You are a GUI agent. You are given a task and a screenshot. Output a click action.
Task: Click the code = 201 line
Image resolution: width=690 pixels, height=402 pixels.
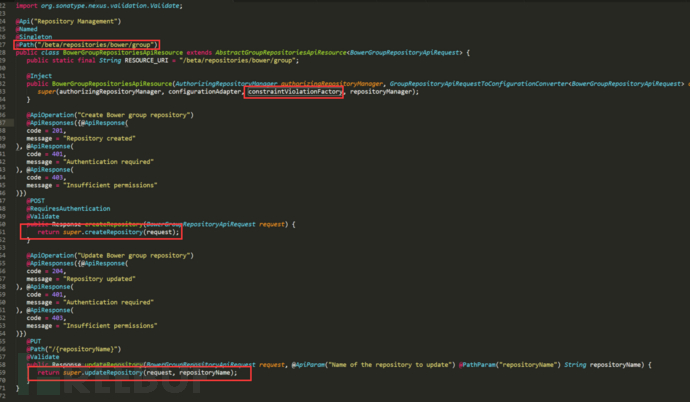tap(46, 131)
